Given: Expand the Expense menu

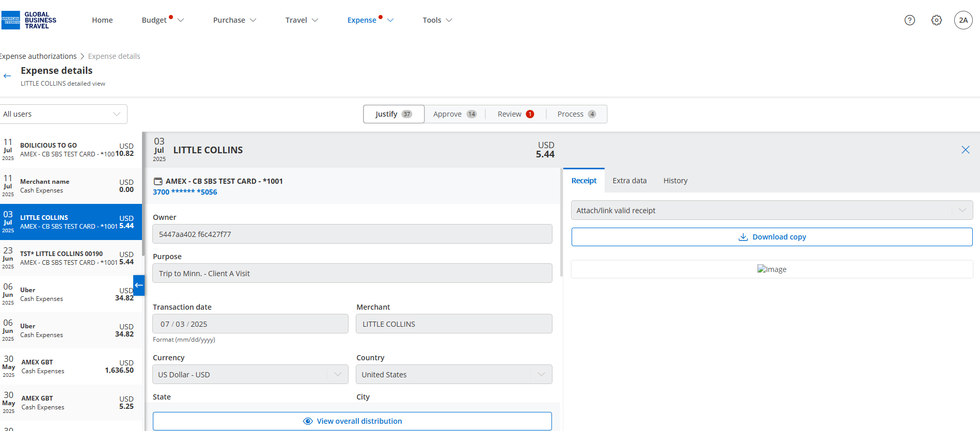Looking at the screenshot, I should coord(370,20).
